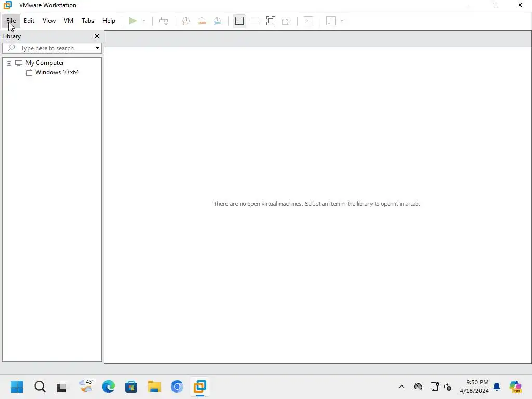Open the network status tray icon

435,387
